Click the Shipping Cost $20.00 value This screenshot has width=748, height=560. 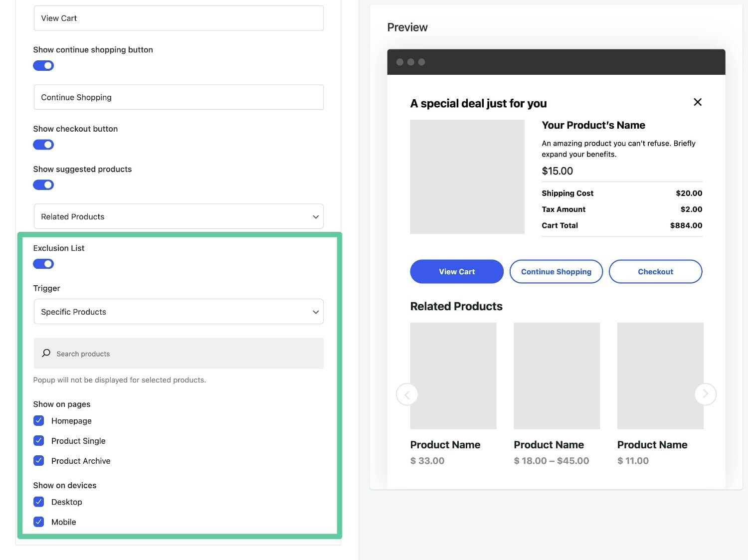click(689, 193)
